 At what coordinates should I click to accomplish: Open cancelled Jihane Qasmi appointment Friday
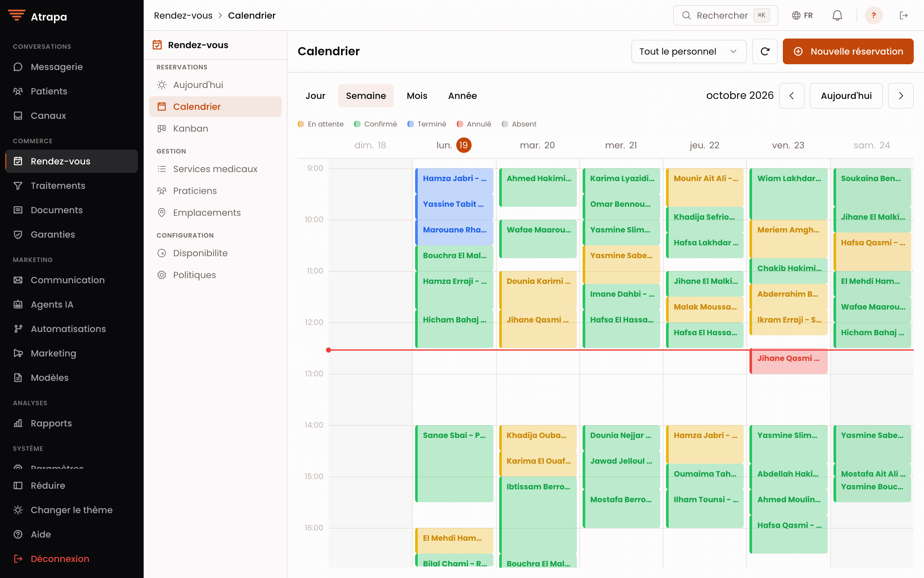point(789,361)
